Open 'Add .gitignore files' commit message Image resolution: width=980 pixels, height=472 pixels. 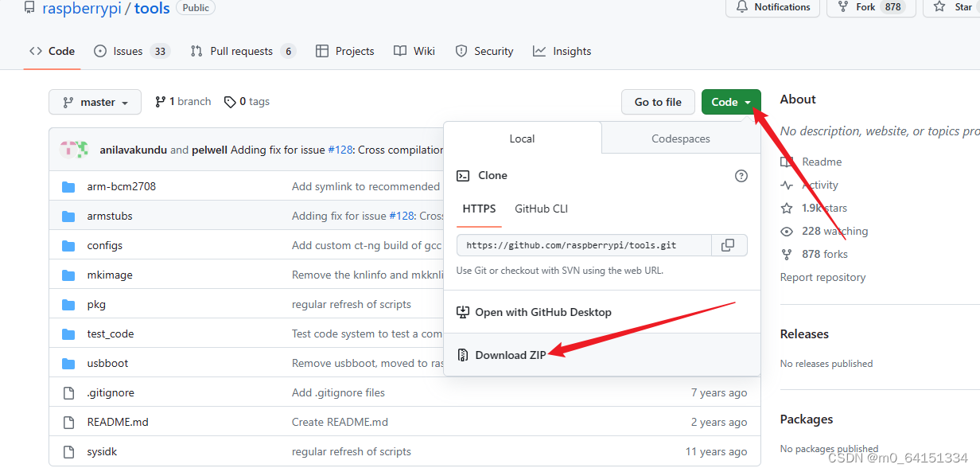tap(338, 393)
